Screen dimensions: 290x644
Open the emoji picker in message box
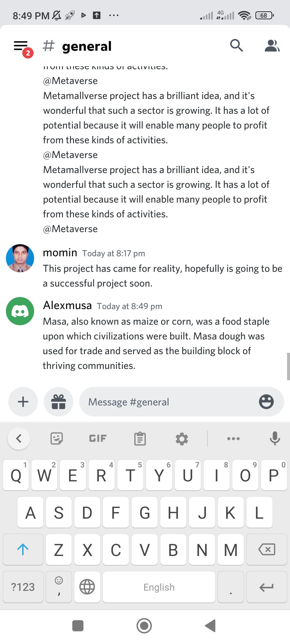click(266, 402)
